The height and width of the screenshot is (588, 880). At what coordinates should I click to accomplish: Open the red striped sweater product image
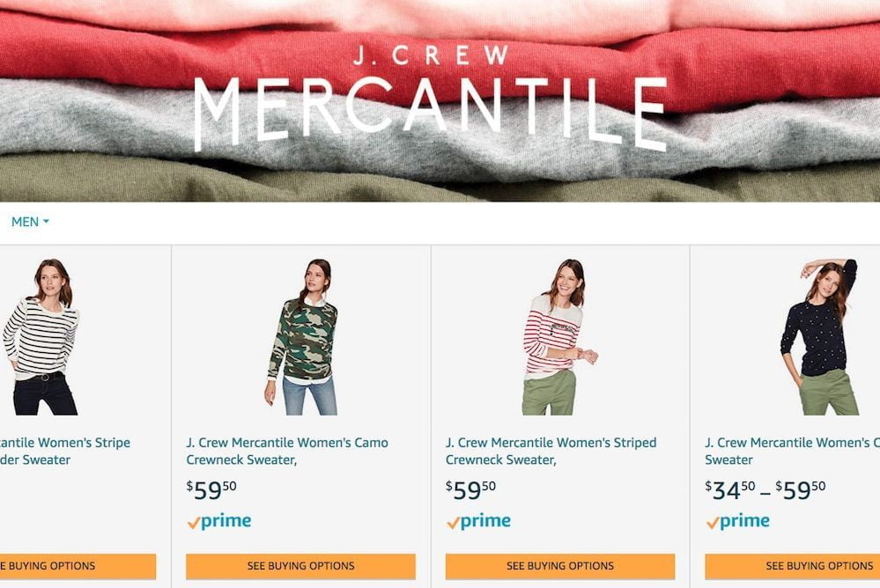pyautogui.click(x=559, y=336)
